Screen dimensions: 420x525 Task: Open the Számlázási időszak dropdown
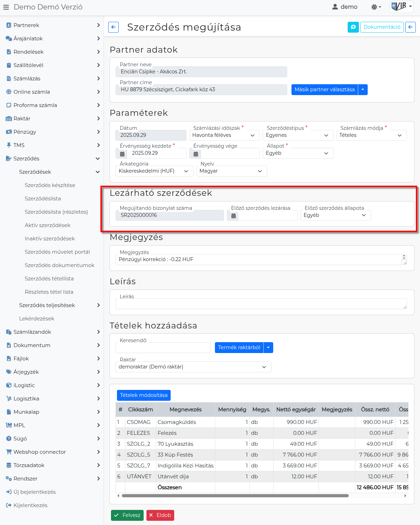[x=224, y=135]
